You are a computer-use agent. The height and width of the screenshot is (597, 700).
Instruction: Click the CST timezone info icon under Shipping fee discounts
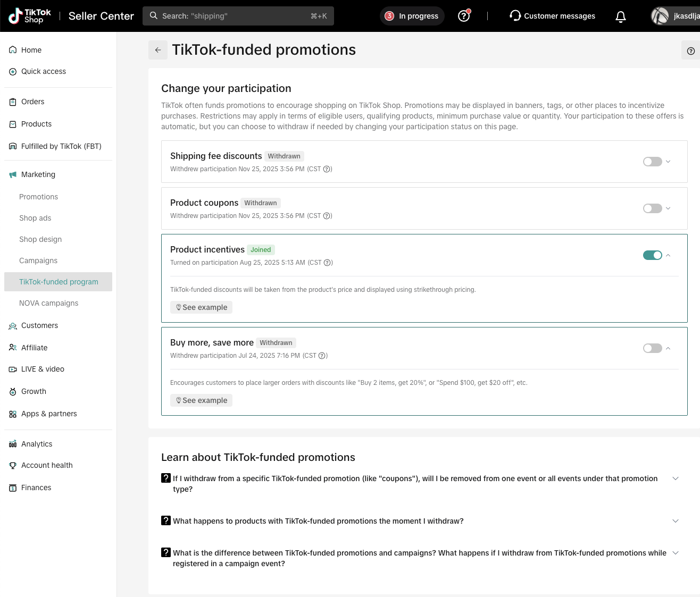(328, 169)
